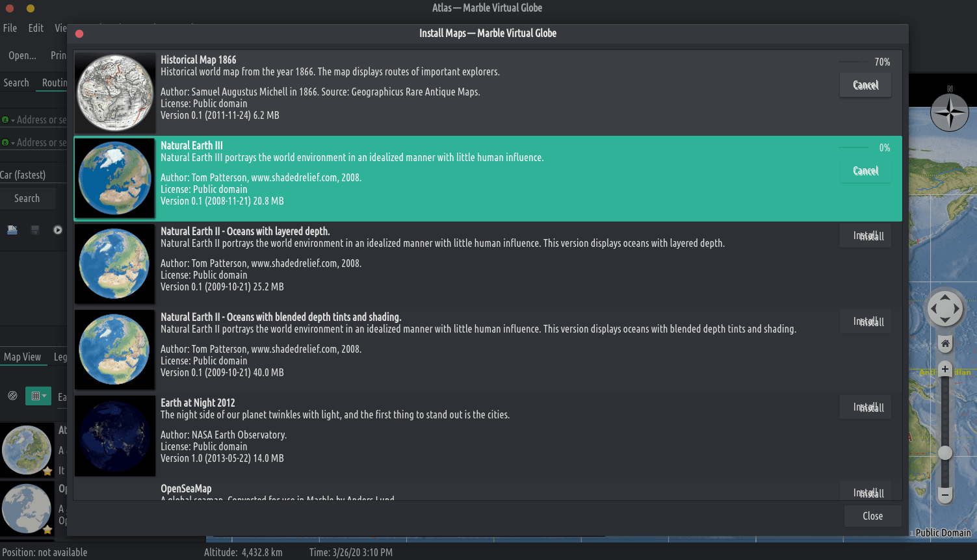The image size is (977, 560).
Task: Click the open route file icon
Action: (x=12, y=230)
